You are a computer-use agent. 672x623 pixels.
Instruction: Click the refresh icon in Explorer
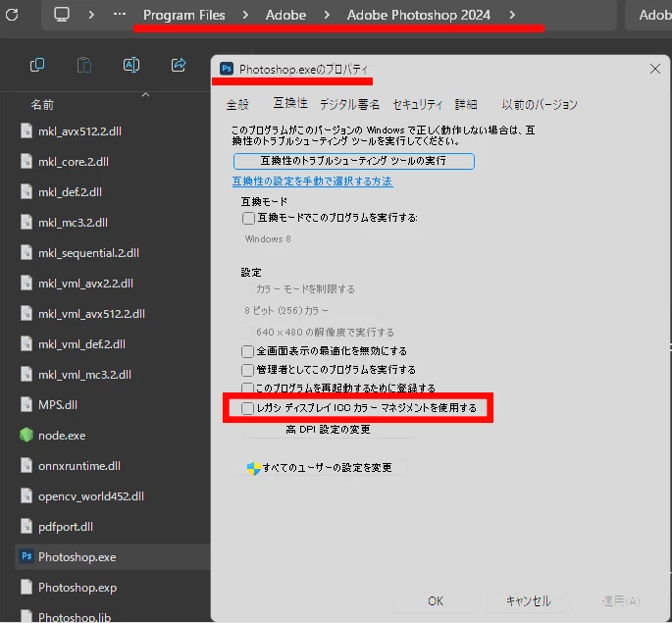[12, 15]
